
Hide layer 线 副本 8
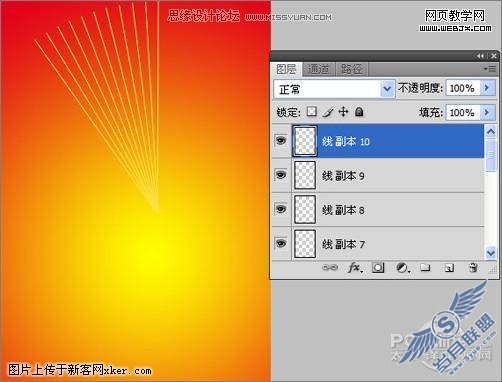(x=281, y=209)
